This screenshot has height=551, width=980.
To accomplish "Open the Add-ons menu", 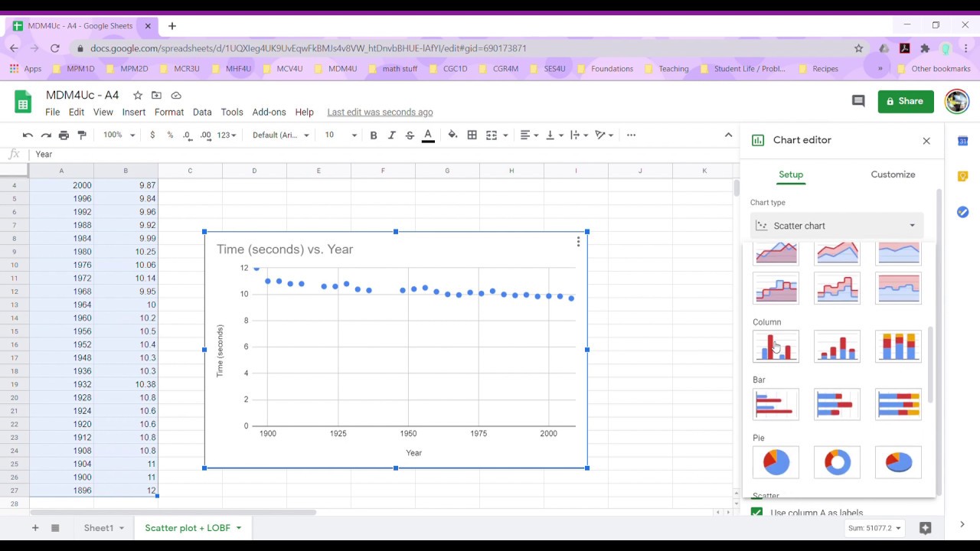I will pyautogui.click(x=269, y=112).
